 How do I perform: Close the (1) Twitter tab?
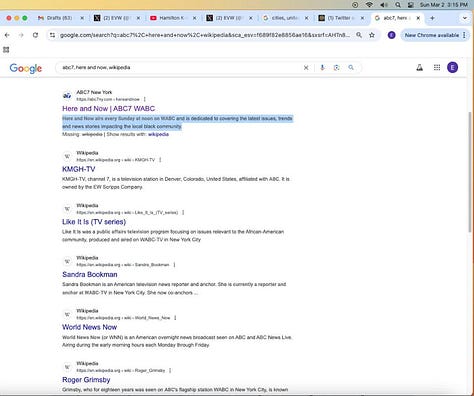pos(363,18)
